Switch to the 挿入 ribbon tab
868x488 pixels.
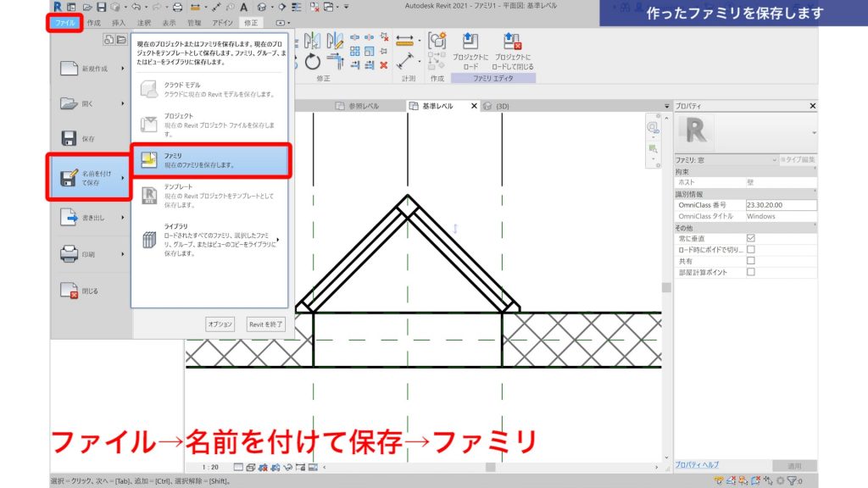click(118, 22)
